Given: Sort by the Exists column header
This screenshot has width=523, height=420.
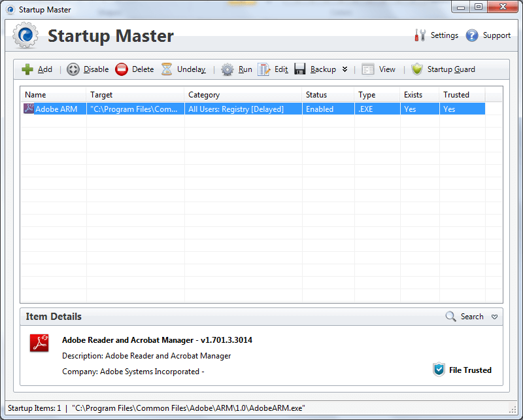Looking at the screenshot, I should [x=420, y=94].
